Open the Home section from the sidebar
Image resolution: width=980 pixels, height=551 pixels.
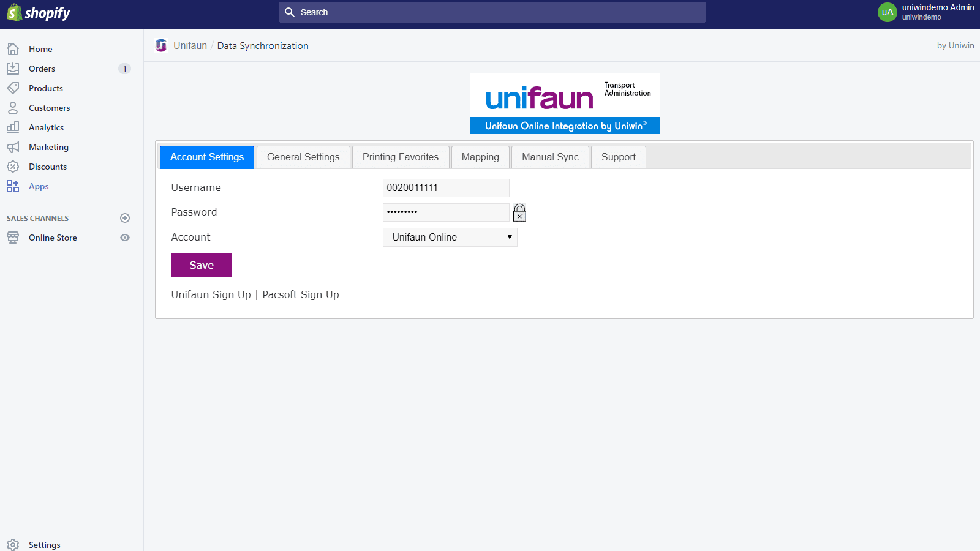pos(13,49)
